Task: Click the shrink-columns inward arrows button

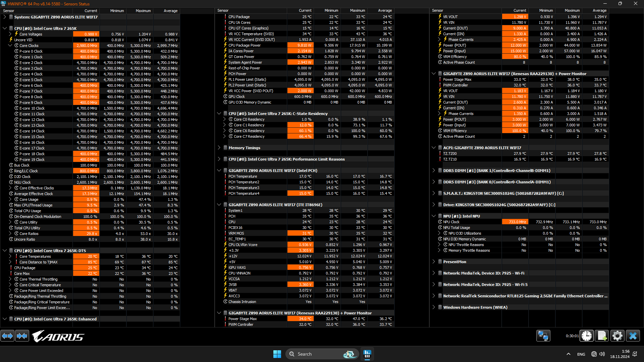Action: coord(22,336)
